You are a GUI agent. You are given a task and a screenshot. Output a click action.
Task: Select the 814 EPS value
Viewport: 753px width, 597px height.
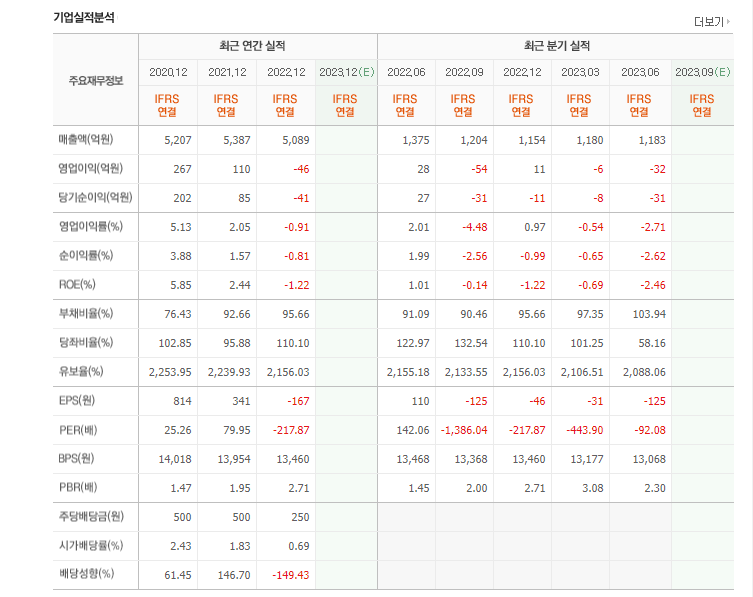(x=182, y=401)
